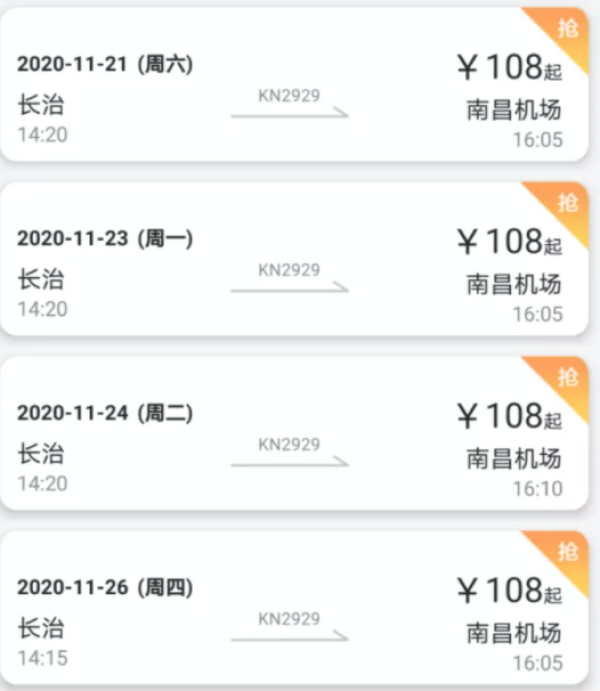Viewport: 600px width, 691px height.
Task: Click the route arrow on the 2020-11-23 card
Action: pos(290,289)
